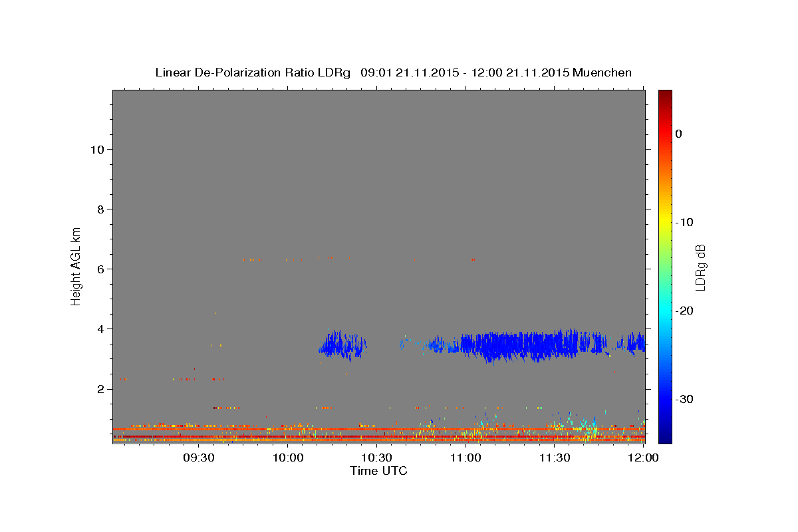This screenshot has height=532, width=798.
Task: Click the 10:30 time tick label
Action: click(376, 458)
